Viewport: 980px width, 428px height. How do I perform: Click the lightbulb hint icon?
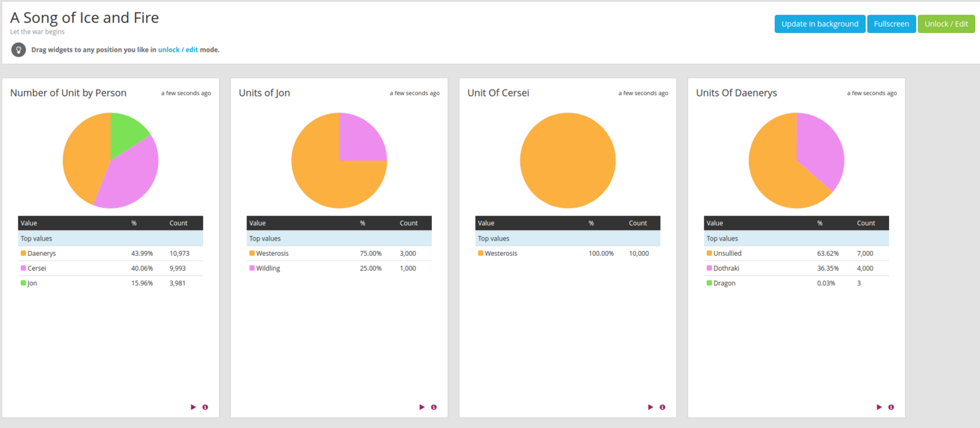point(19,50)
